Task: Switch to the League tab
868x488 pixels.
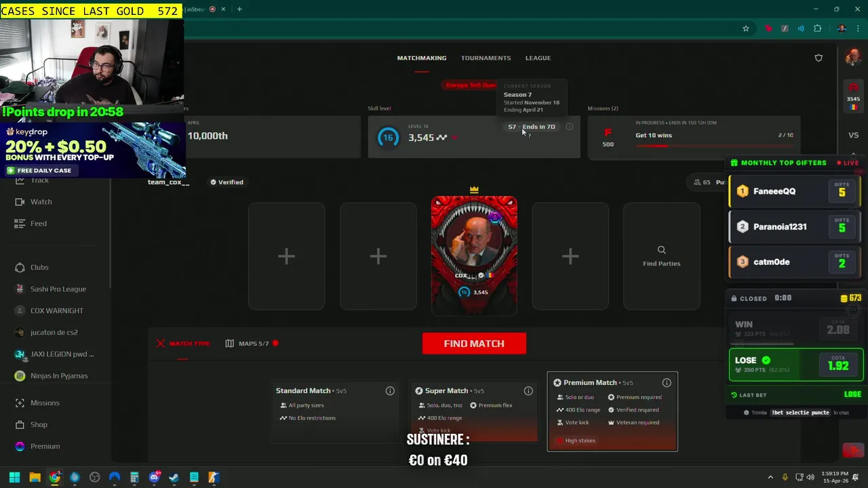Action: 538,58
